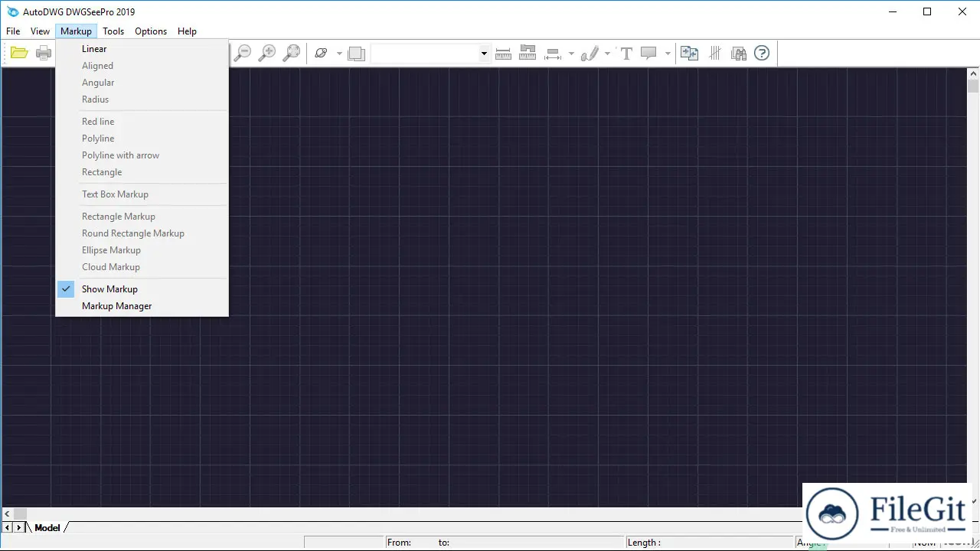Open the Options menu
980x551 pixels.
coord(151,31)
